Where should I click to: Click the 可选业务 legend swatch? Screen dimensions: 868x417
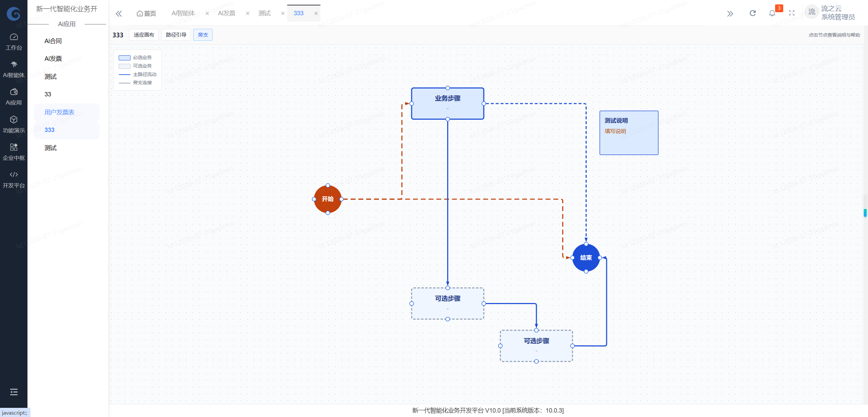coord(124,66)
